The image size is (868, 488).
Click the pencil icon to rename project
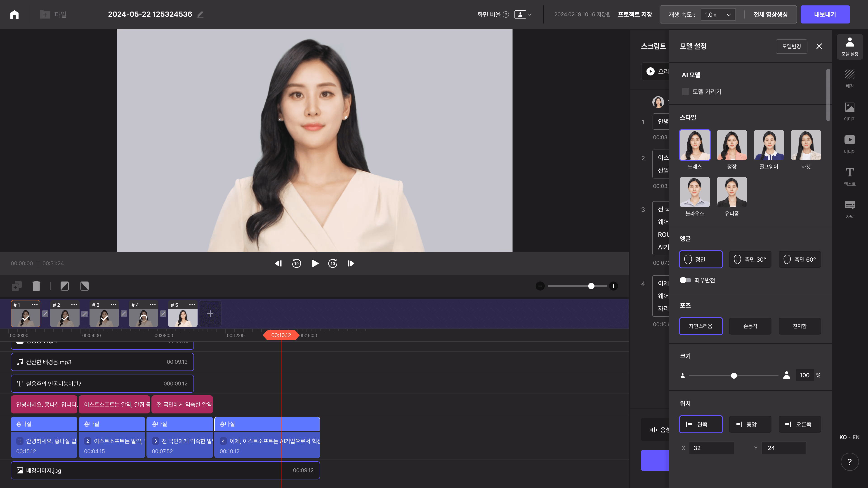[x=200, y=14]
